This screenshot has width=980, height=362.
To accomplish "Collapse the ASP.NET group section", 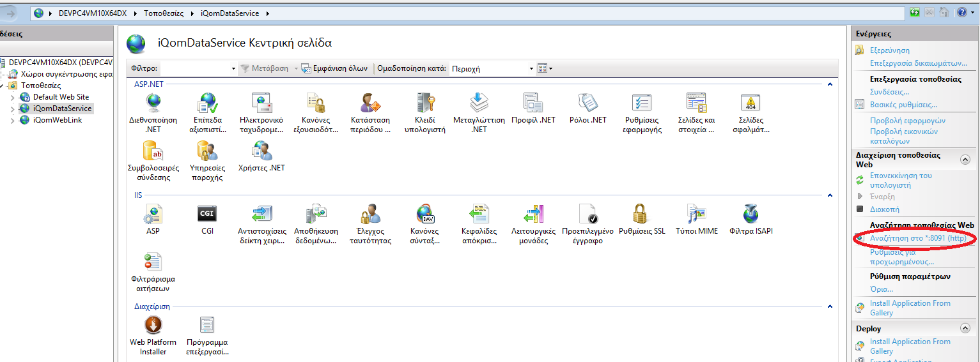I will click(x=830, y=84).
